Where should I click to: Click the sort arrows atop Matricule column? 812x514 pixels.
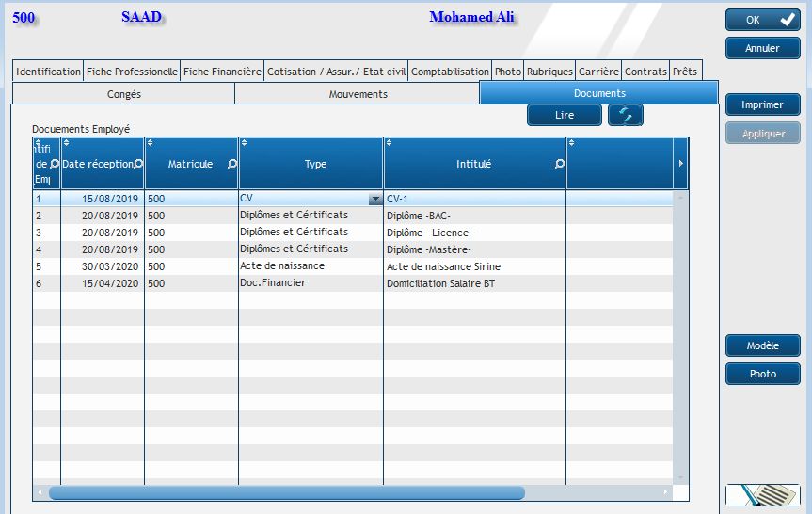pos(150,143)
